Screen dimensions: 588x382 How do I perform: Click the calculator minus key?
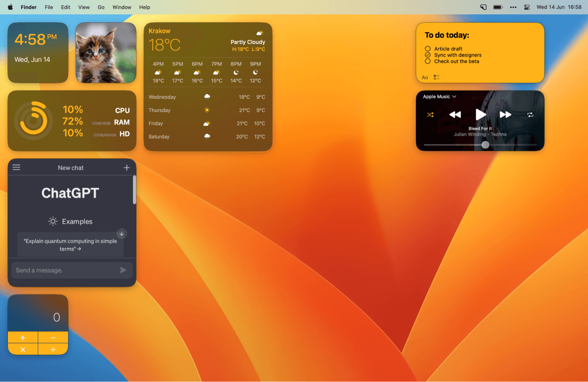pyautogui.click(x=53, y=338)
